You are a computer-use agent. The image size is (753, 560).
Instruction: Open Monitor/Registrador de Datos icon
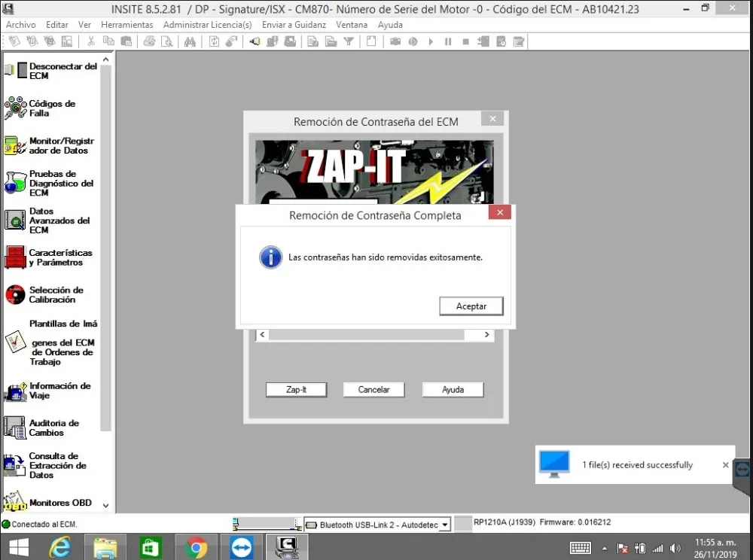[x=15, y=145]
